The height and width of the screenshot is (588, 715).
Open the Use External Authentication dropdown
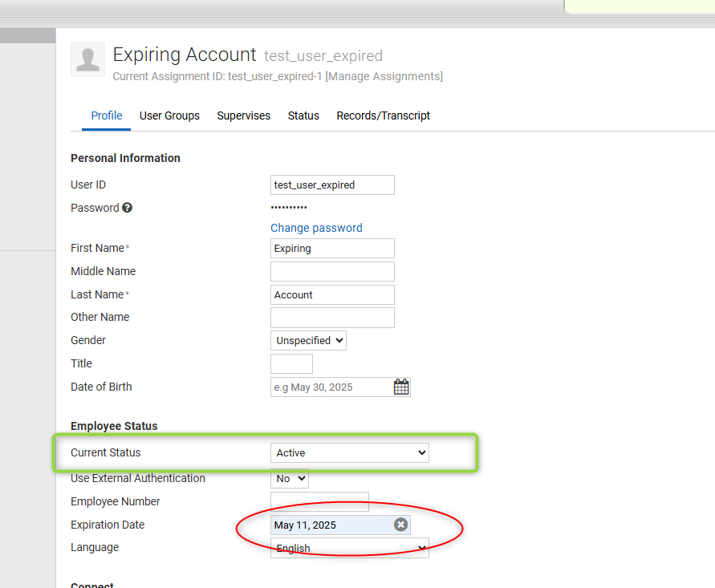(290, 479)
